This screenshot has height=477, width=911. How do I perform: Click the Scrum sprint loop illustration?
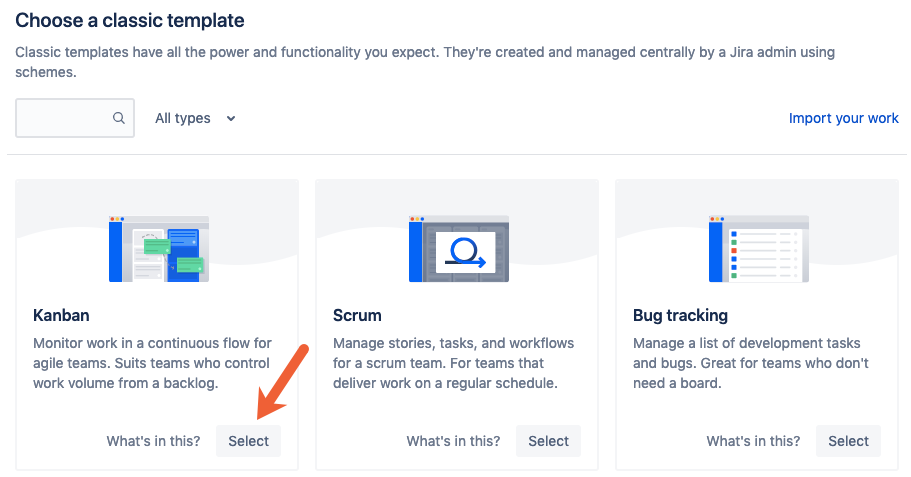click(x=459, y=249)
